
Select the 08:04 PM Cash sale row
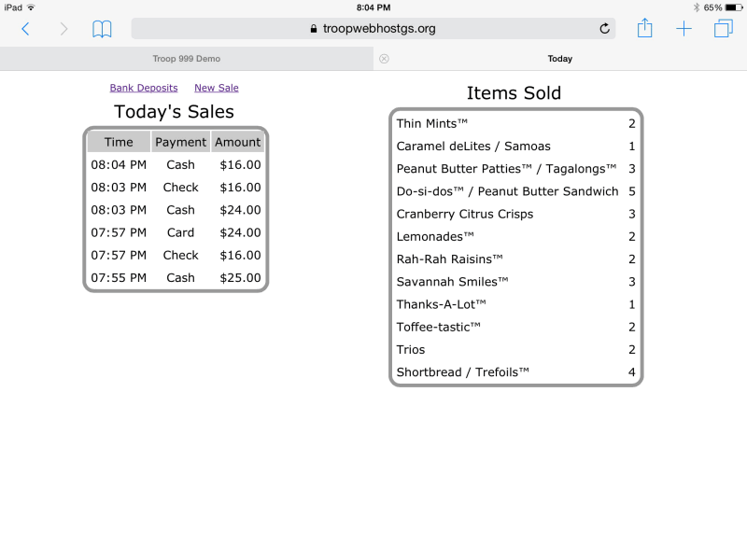pyautogui.click(x=176, y=165)
